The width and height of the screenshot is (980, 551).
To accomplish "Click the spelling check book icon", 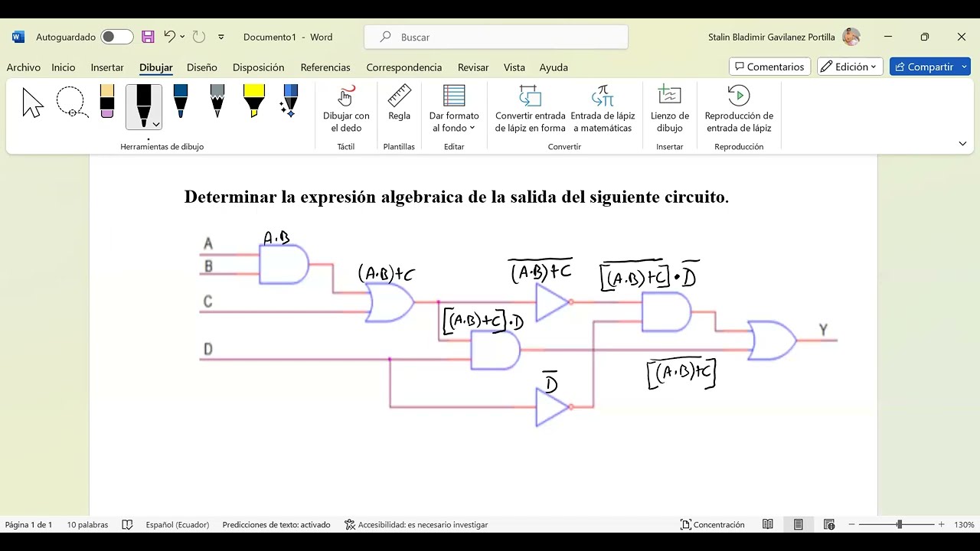I will point(127,525).
